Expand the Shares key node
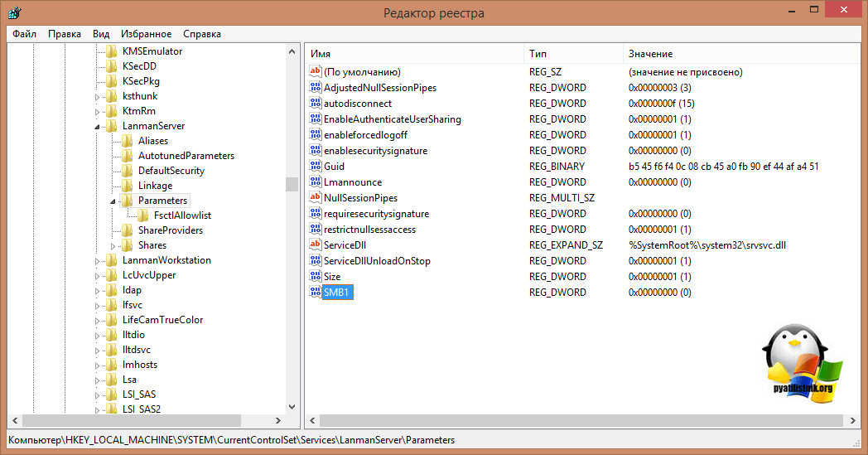This screenshot has width=868, height=455. click(x=113, y=246)
